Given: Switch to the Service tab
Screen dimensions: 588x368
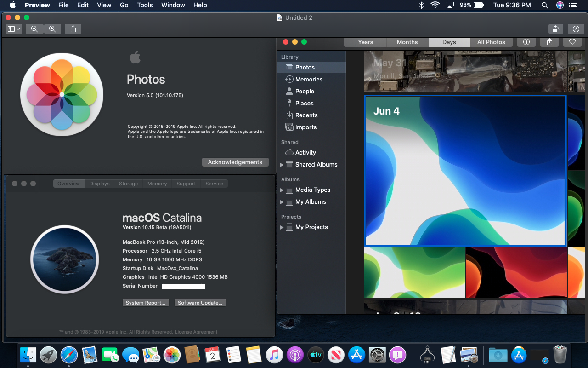Looking at the screenshot, I should (x=215, y=184).
